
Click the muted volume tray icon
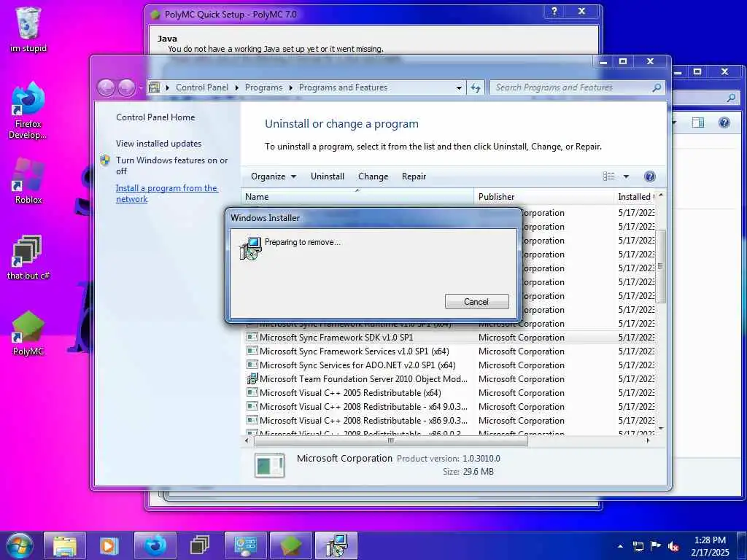coord(673,546)
